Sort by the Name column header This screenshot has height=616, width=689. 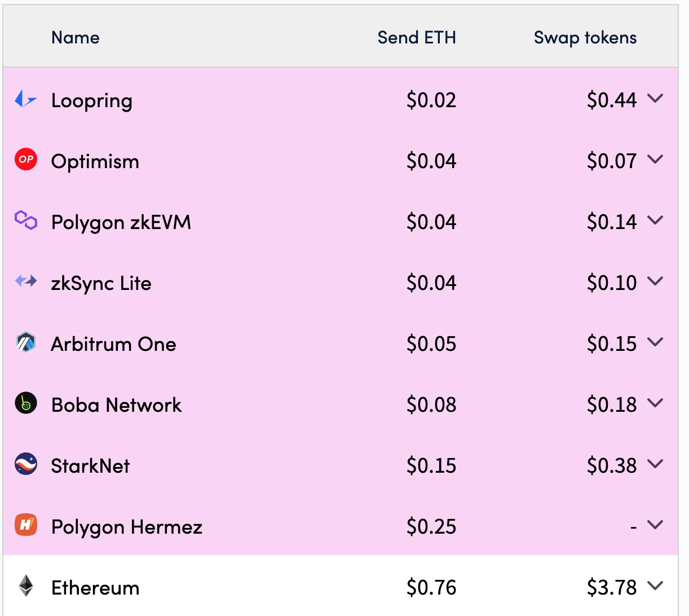75,38
